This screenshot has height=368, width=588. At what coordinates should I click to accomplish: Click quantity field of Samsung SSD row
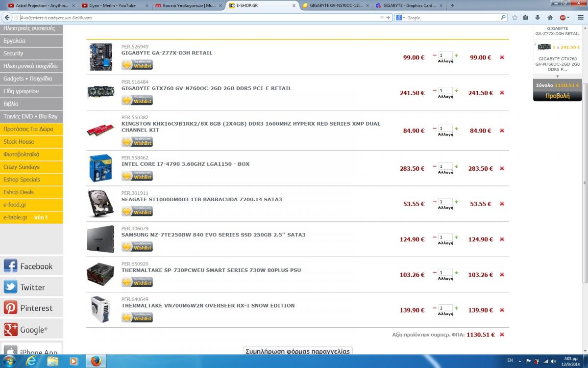tap(445, 237)
